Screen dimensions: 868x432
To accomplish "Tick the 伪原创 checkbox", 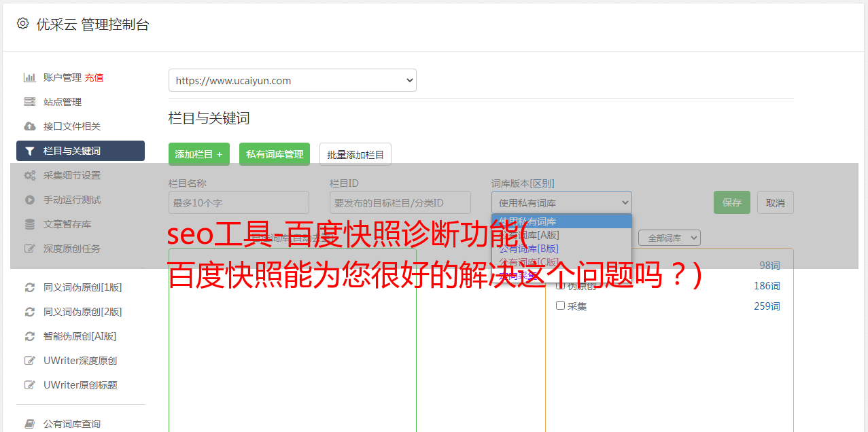I will 561,285.
